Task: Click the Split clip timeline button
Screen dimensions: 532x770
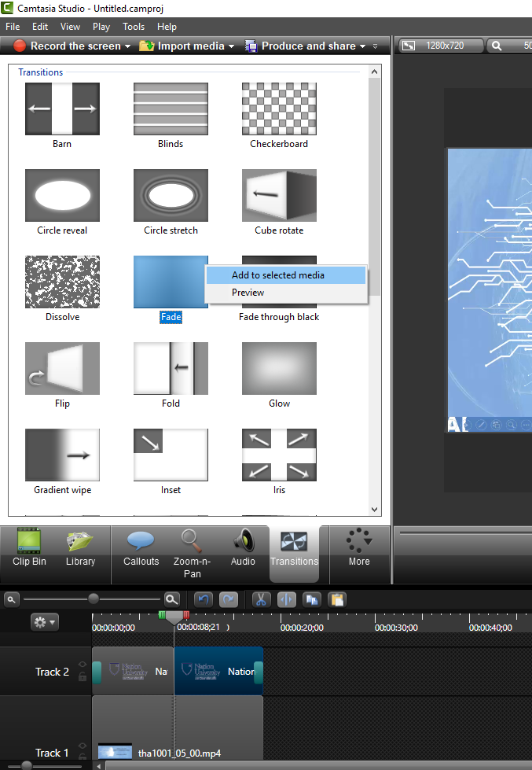Action: [286, 599]
